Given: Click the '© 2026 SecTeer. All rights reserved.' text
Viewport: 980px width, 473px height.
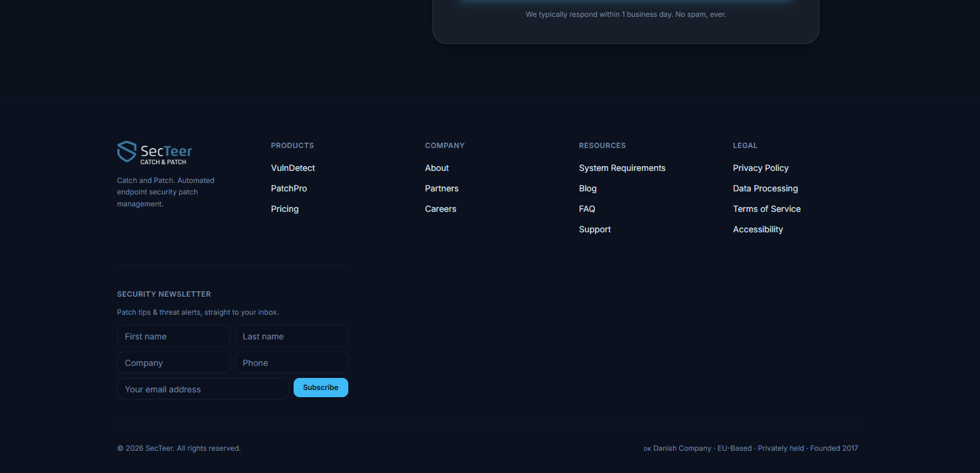Looking at the screenshot, I should (179, 448).
